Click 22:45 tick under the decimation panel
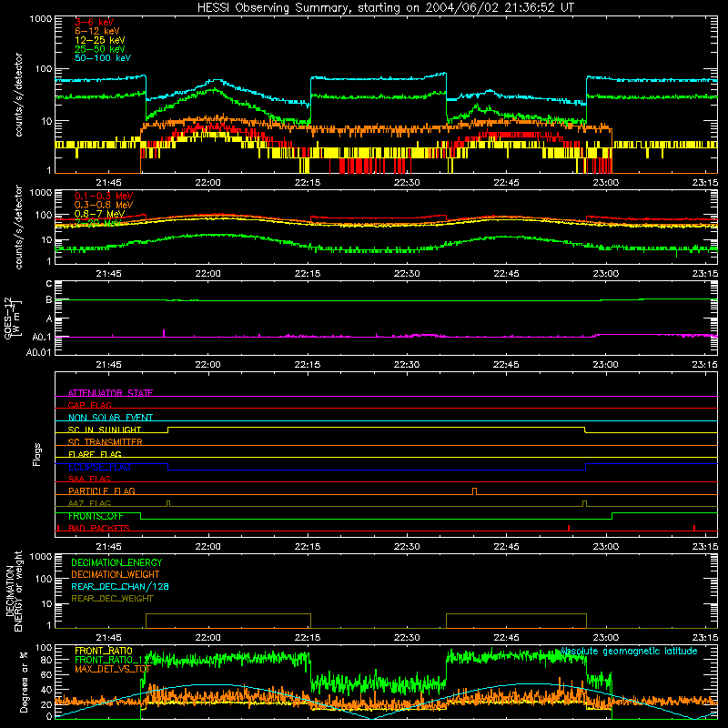 (506, 638)
